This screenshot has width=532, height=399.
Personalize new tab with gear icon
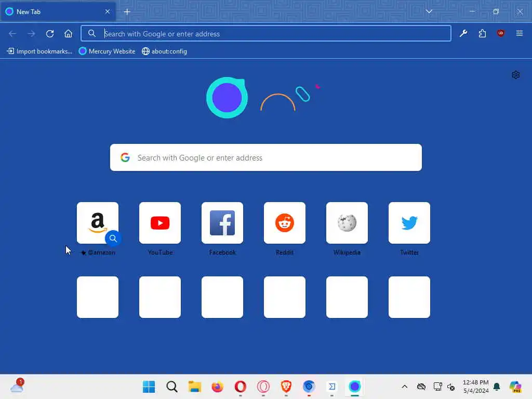tap(515, 75)
